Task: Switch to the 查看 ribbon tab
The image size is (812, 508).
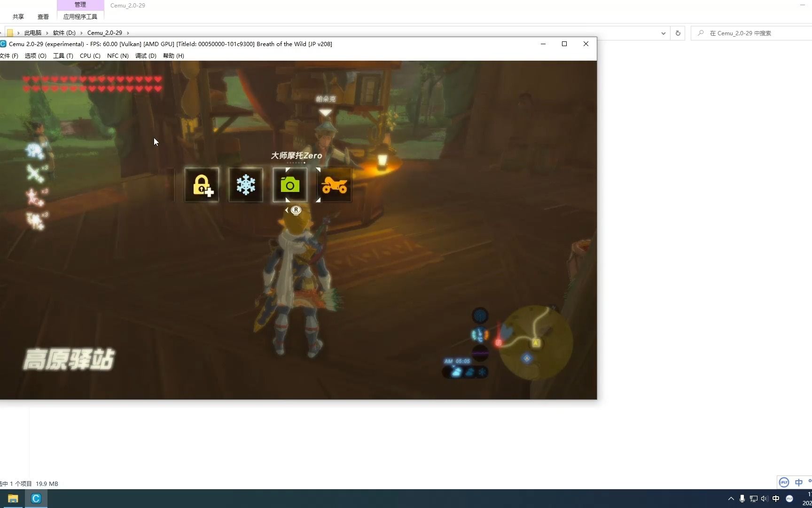Action: (43, 16)
